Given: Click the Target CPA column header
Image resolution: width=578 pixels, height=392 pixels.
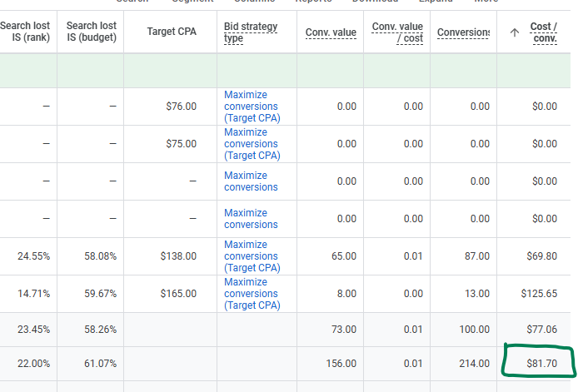Looking at the screenshot, I should point(172,32).
